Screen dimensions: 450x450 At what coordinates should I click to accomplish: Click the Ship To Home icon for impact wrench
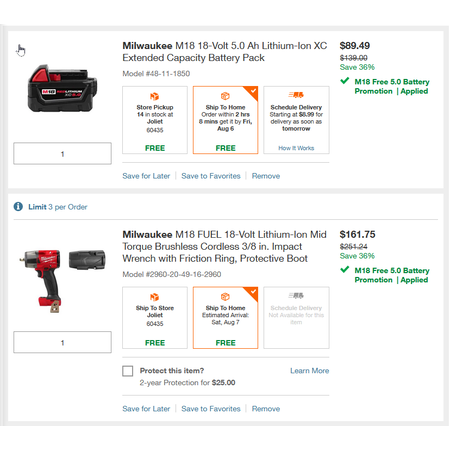[225, 297]
